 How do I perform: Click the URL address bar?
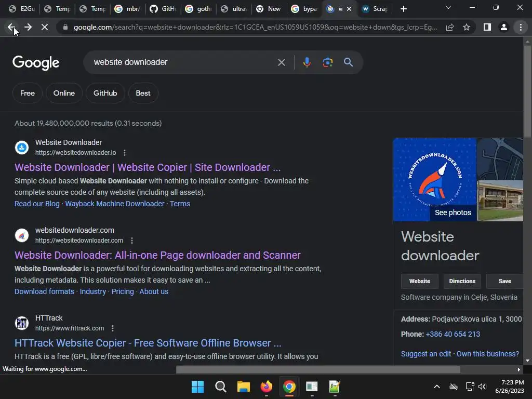(x=255, y=27)
